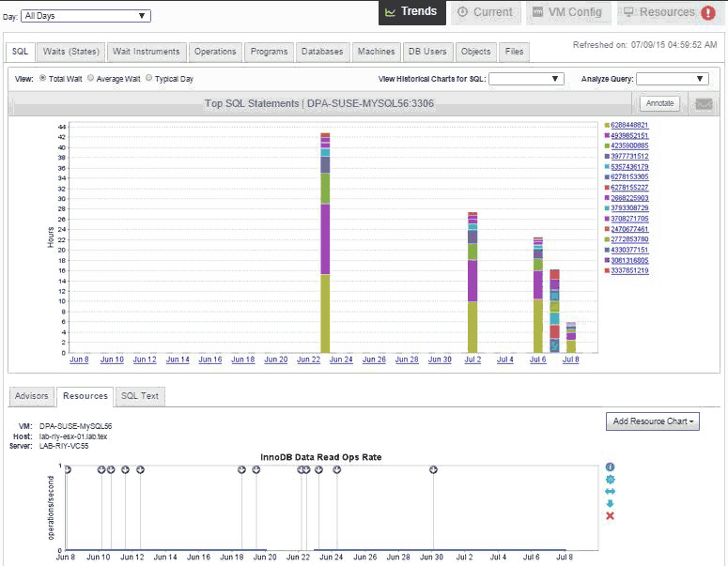Screen dimensions: 728x566
Task: Click the color swatch beside 6278155227
Action: pyautogui.click(x=607, y=188)
